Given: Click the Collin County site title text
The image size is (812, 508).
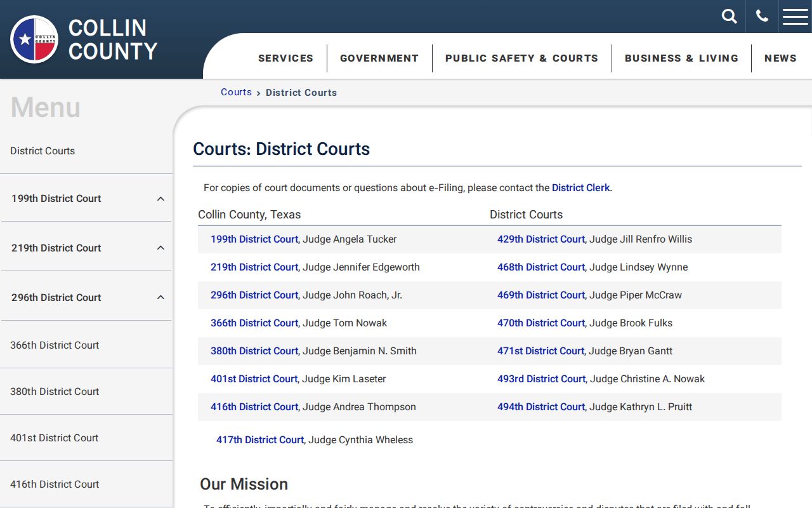Looking at the screenshot, I should click(113, 39).
